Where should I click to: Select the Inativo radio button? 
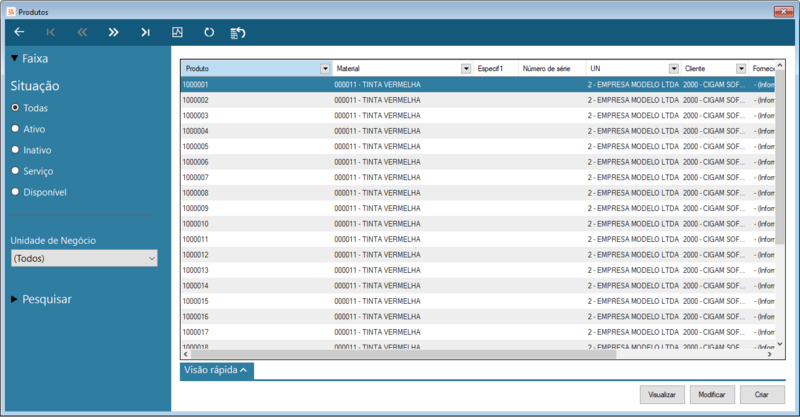(15, 150)
